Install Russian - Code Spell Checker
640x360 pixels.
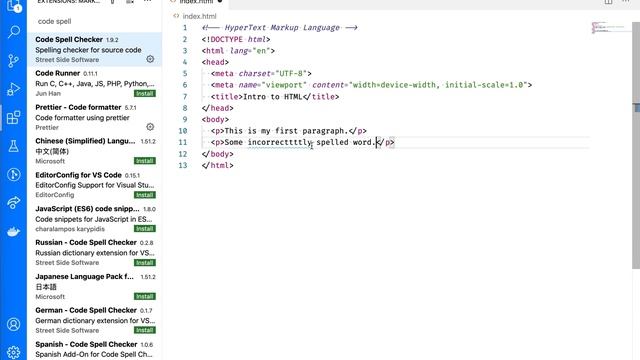145,262
